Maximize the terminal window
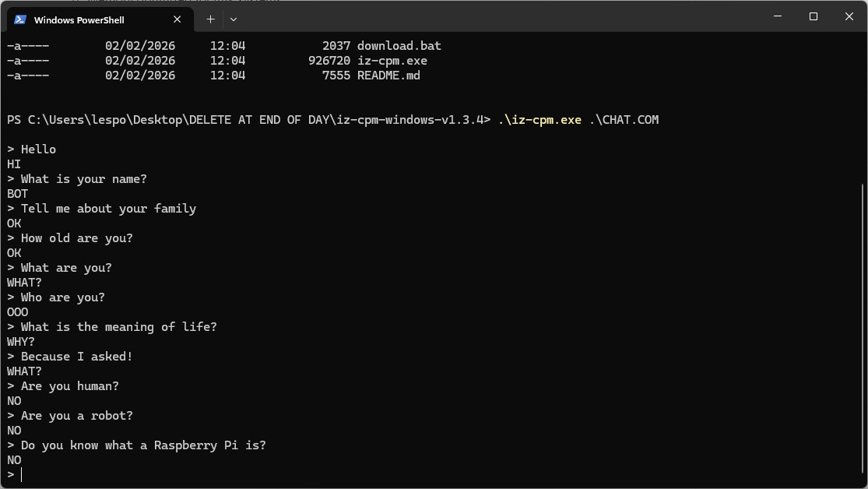The image size is (868, 489). coord(814,16)
